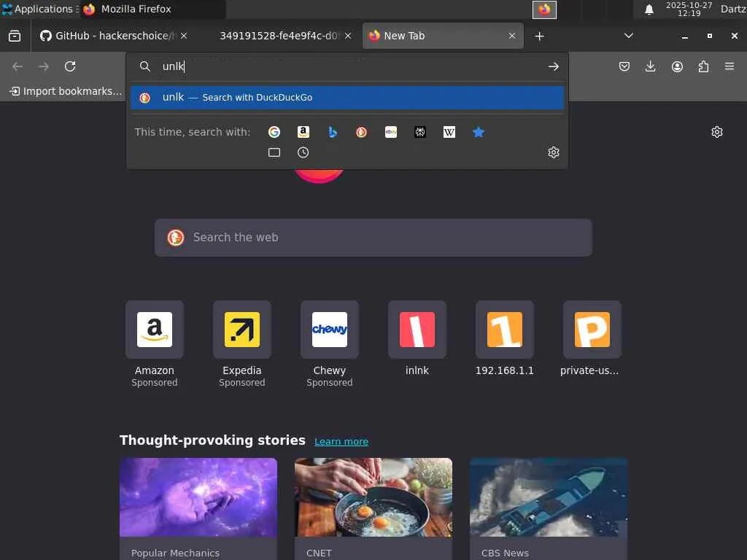Reload the current page
Screen dimensions: 747x560
pos(70,66)
